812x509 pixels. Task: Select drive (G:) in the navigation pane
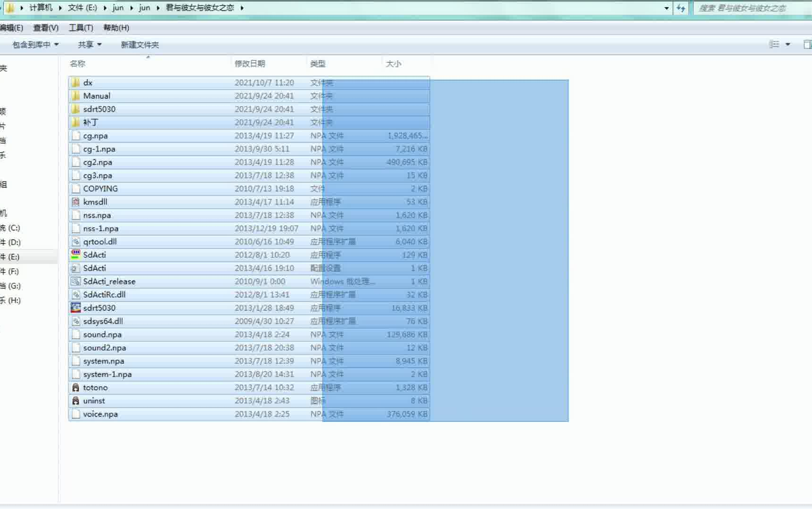tap(10, 286)
